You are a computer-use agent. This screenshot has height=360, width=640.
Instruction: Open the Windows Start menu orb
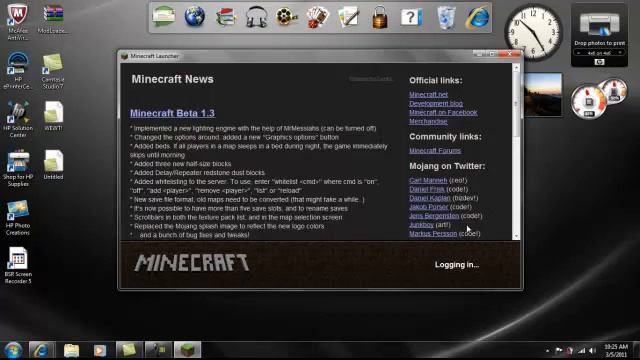pos(13,350)
